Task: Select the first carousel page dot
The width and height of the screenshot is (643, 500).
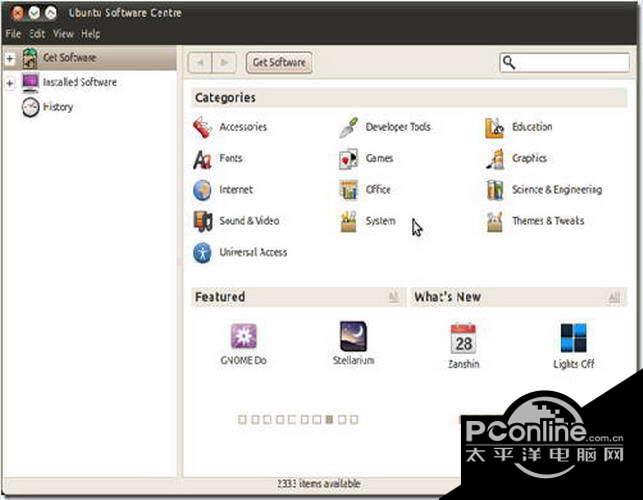Action: tap(242, 420)
